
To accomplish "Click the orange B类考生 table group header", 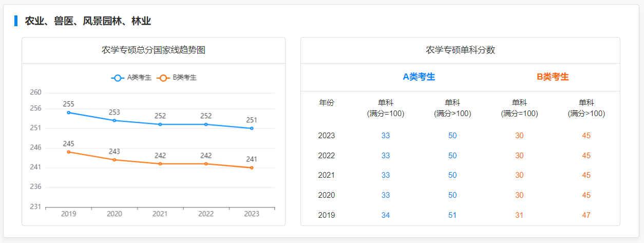I will click(x=553, y=77).
